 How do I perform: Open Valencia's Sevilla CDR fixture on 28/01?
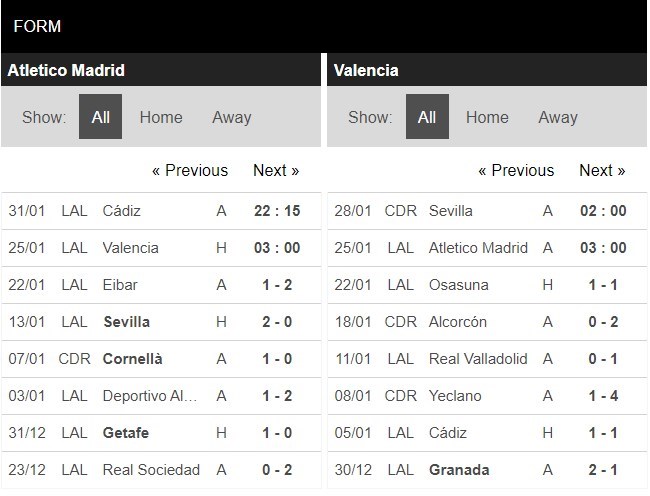pyautogui.click(x=450, y=211)
